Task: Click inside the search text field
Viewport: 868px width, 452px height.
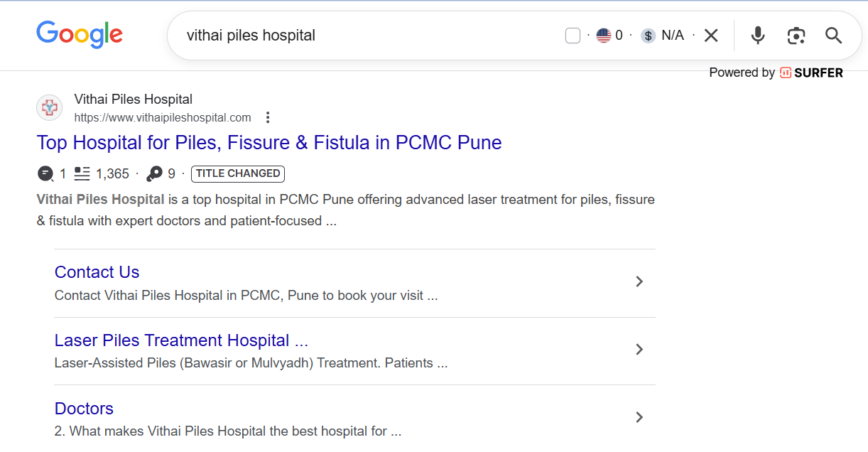Action: click(355, 36)
